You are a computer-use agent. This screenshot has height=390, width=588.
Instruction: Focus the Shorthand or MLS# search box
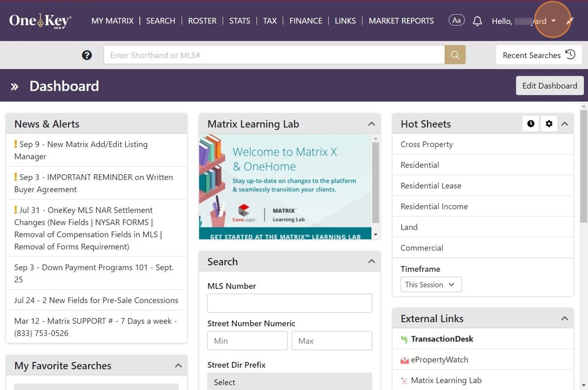click(x=274, y=55)
